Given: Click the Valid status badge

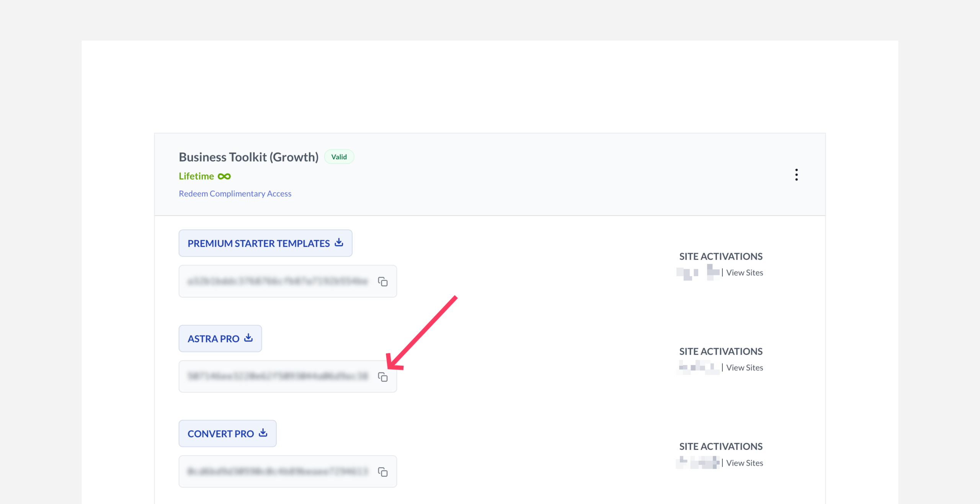Looking at the screenshot, I should (x=339, y=157).
